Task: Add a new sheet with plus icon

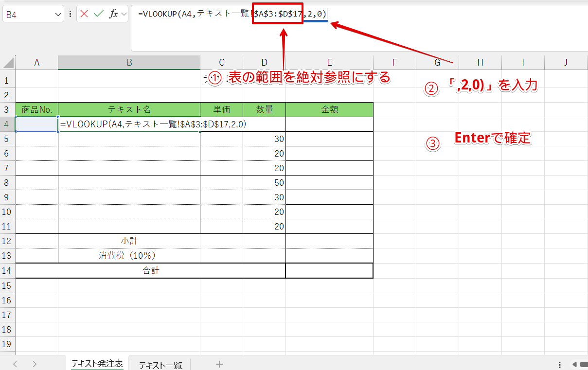Action: 219,364
